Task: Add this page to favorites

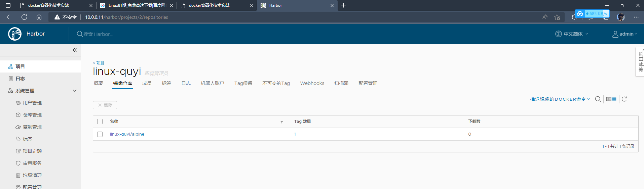Action: coord(557,17)
